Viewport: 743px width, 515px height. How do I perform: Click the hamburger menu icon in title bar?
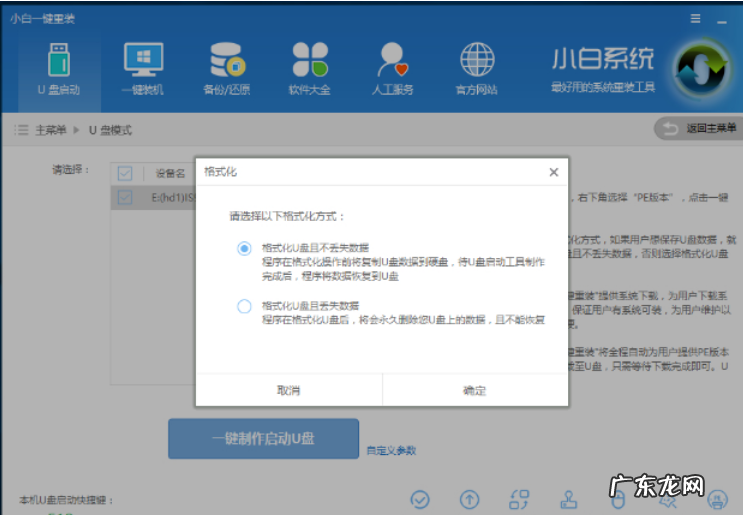coord(695,18)
